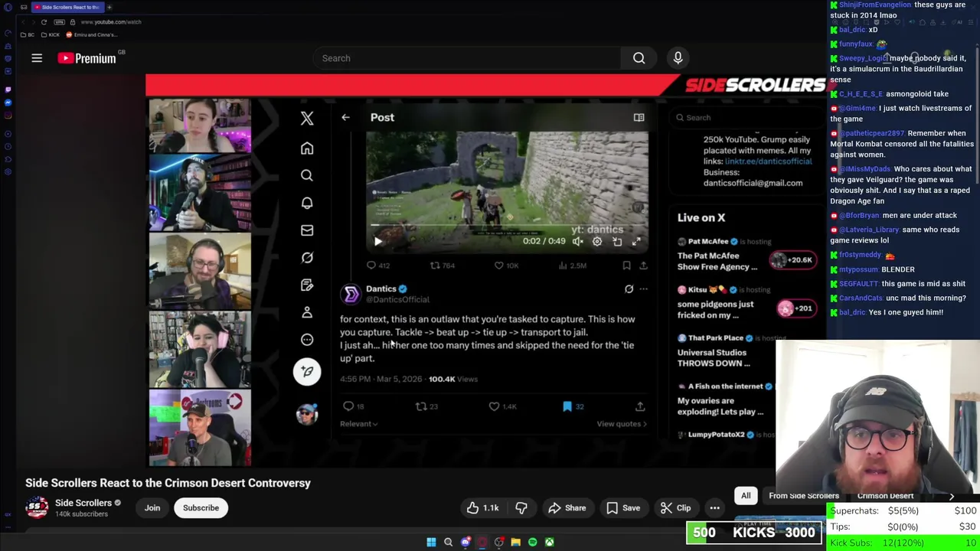Compose a new post button

[x=307, y=371]
